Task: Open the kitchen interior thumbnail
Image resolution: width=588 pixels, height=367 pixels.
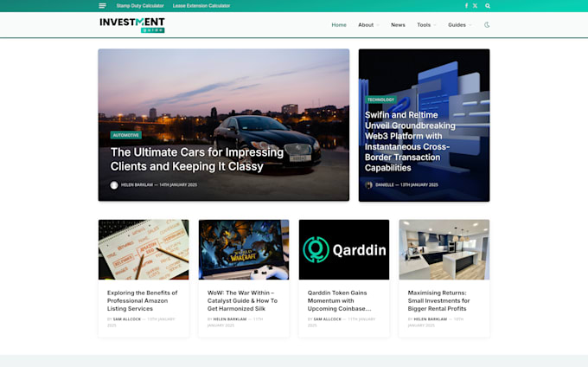Action: point(444,249)
